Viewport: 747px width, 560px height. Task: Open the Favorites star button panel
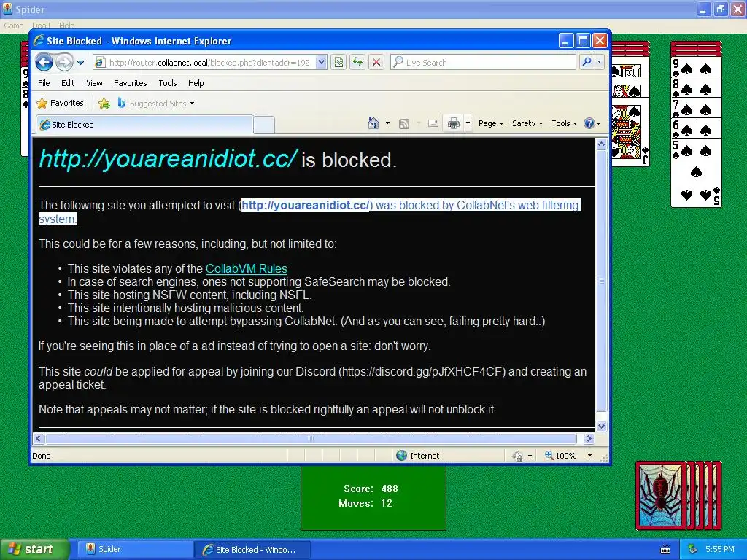click(x=60, y=103)
